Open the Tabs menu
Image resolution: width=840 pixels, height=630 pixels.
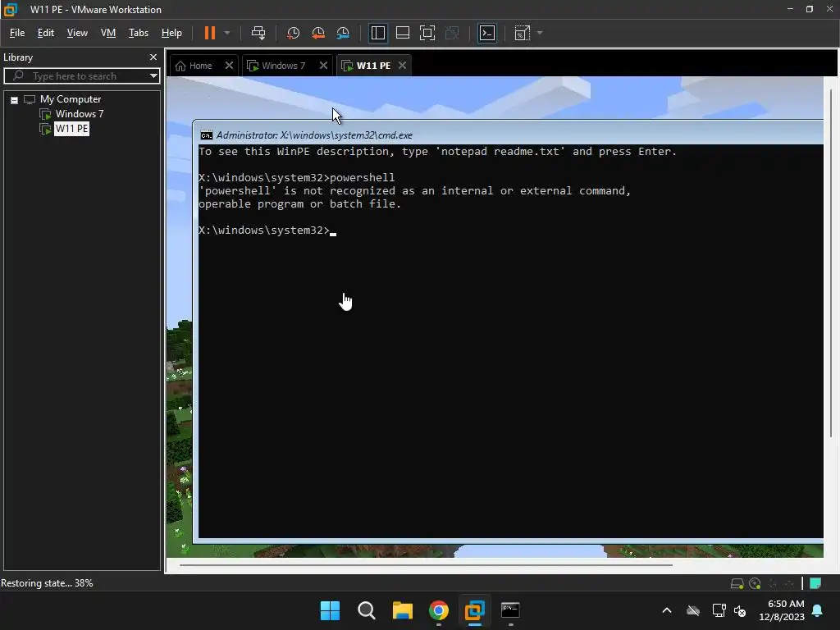pos(138,33)
